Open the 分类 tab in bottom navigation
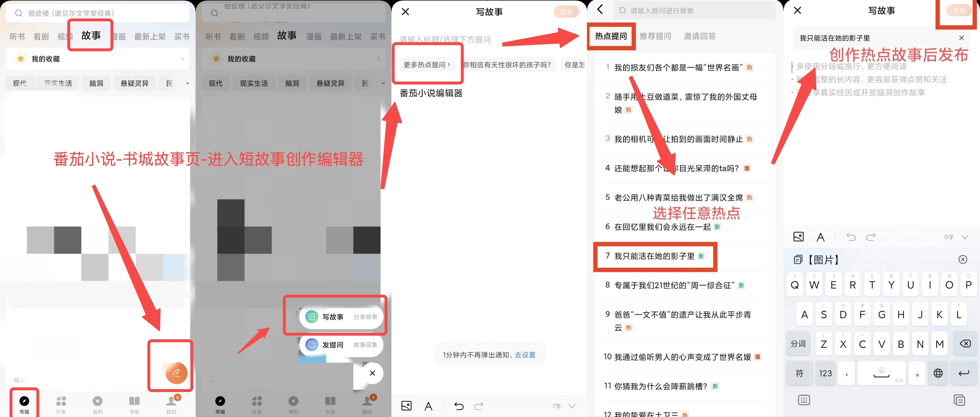Image resolution: width=980 pixels, height=417 pixels. click(61, 404)
